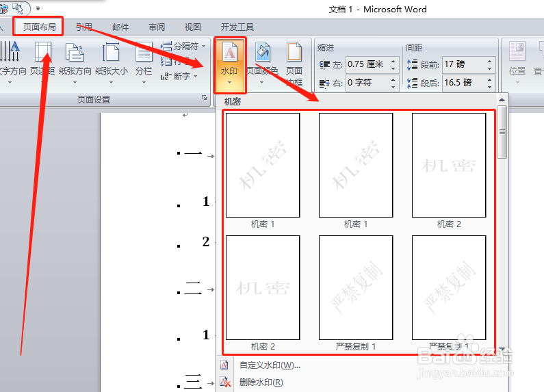
Task: Click the 段前 spacing before icon
Action: (412, 64)
